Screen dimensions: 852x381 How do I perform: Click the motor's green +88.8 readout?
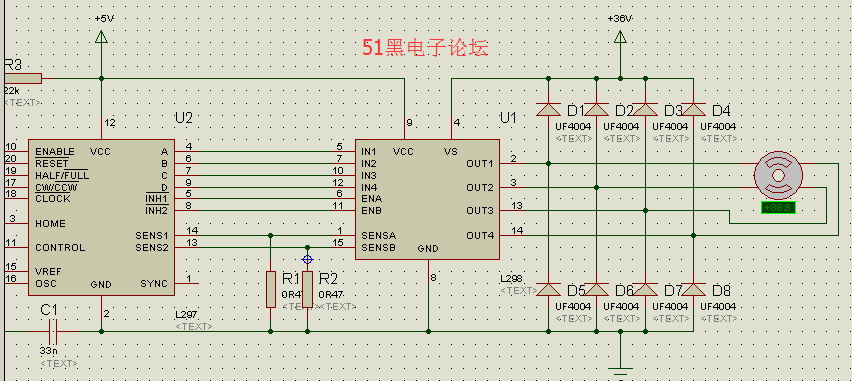(x=778, y=208)
